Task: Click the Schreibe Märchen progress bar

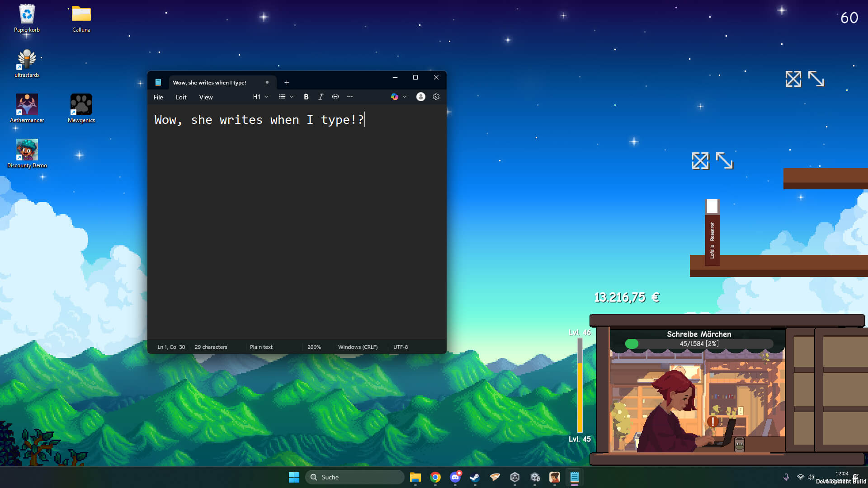Action: pyautogui.click(x=698, y=343)
